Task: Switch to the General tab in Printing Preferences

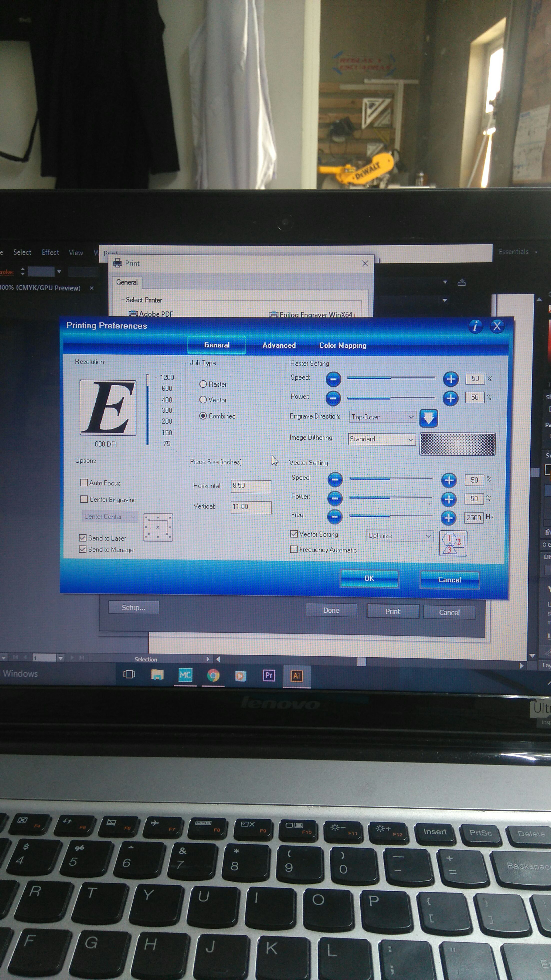Action: (x=217, y=345)
